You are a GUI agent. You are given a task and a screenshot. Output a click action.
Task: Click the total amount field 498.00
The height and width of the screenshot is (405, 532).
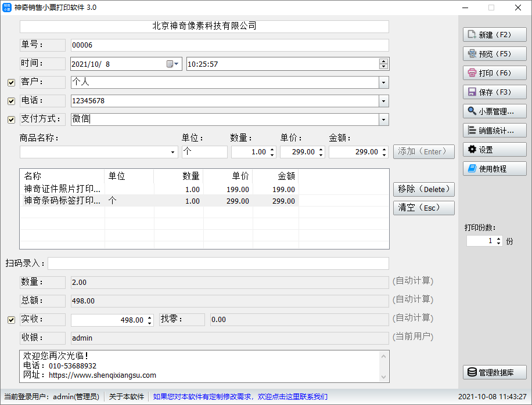pyautogui.click(x=229, y=301)
